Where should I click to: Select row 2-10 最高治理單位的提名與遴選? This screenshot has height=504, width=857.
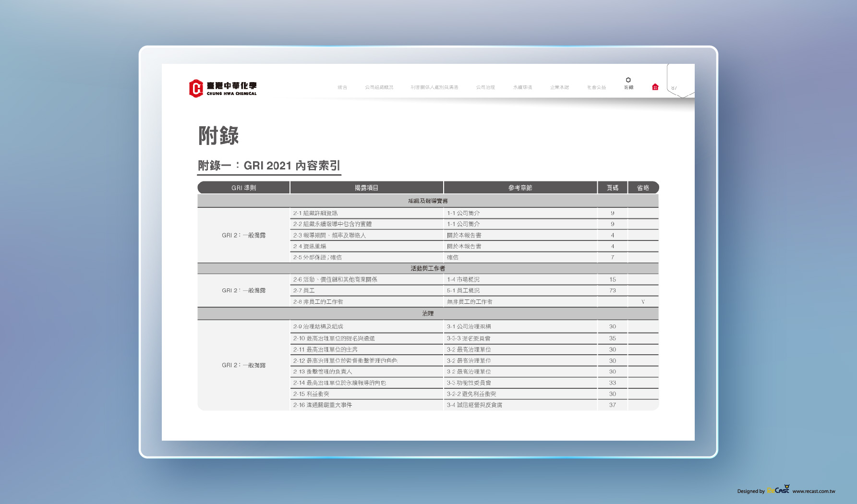[474, 338]
